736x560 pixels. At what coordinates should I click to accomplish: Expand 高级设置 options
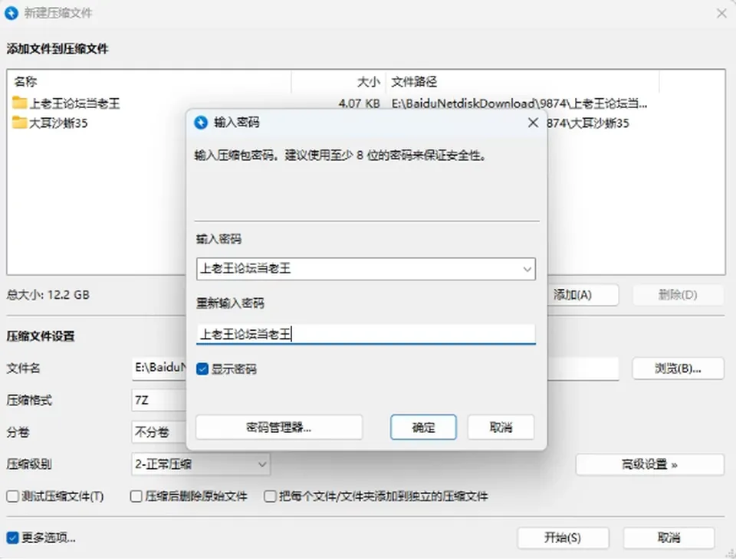(x=649, y=464)
